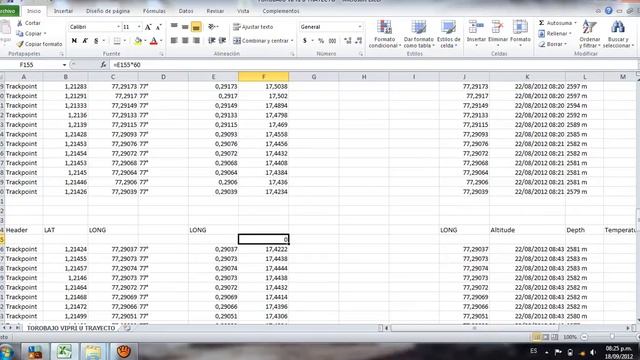Click the fx insert function icon
The height and width of the screenshot is (360, 640).
(x=103, y=65)
